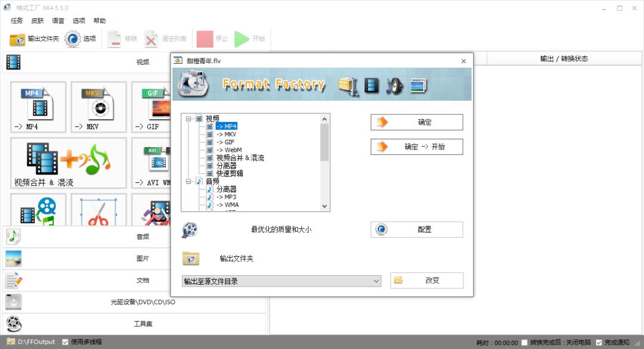Click the 输出 / 转换状态 column header

(x=564, y=58)
